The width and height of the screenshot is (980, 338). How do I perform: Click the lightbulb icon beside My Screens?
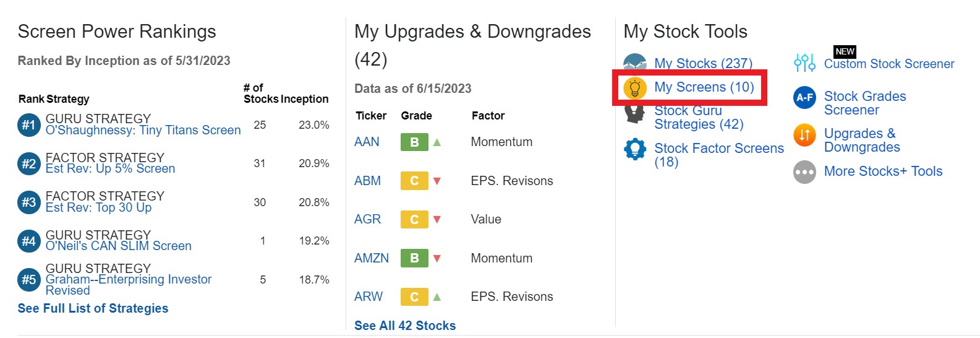coord(634,89)
